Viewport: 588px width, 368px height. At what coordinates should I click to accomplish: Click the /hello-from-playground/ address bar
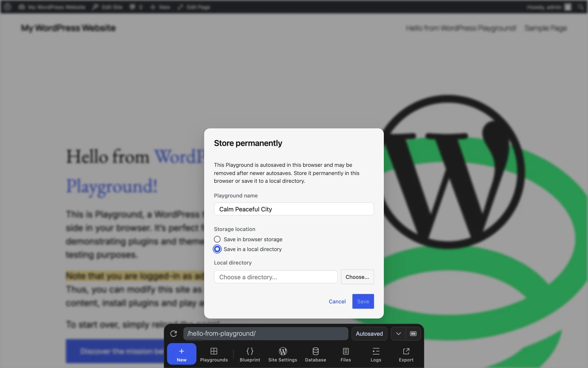266,334
